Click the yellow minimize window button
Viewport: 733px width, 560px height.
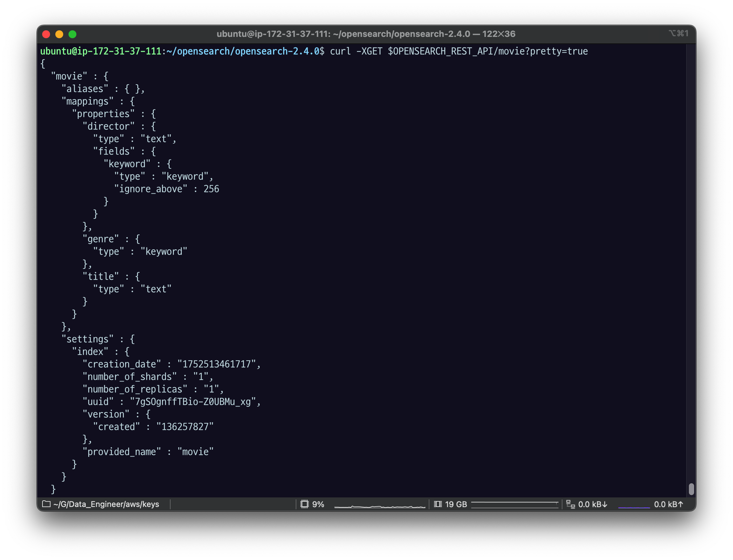[59, 34]
